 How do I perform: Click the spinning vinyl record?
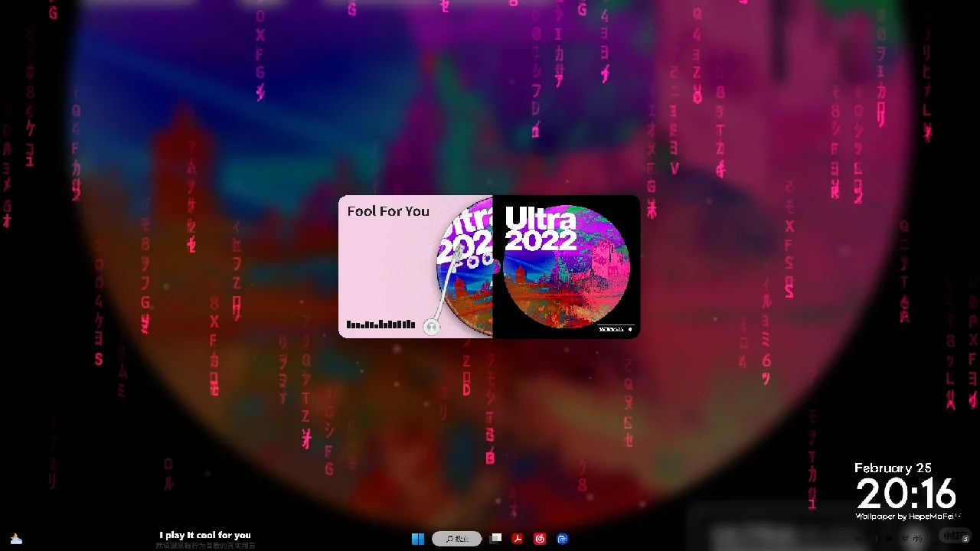(465, 266)
